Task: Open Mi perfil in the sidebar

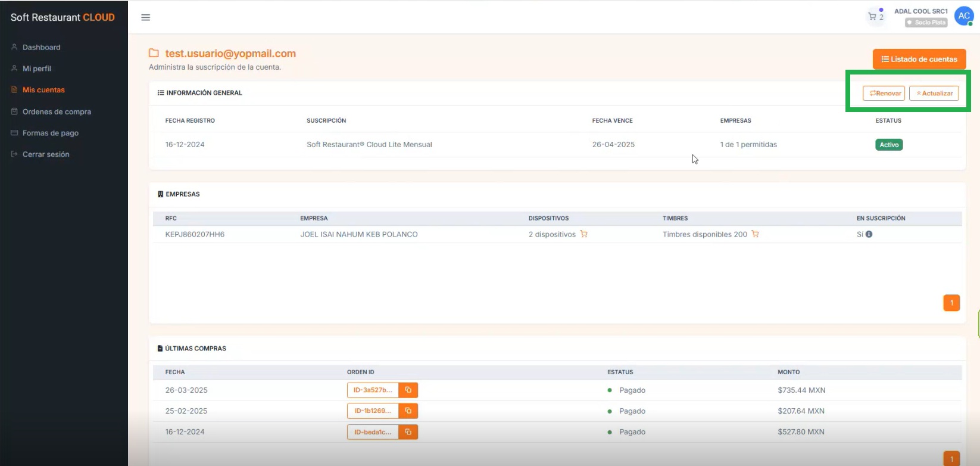Action: coord(37,69)
